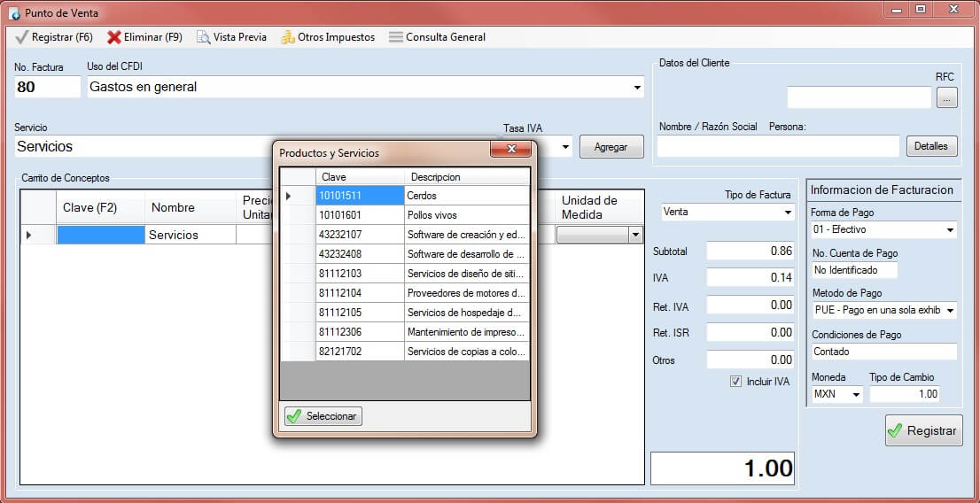Click the RFC browse (...) button
980x503 pixels.
click(x=947, y=97)
